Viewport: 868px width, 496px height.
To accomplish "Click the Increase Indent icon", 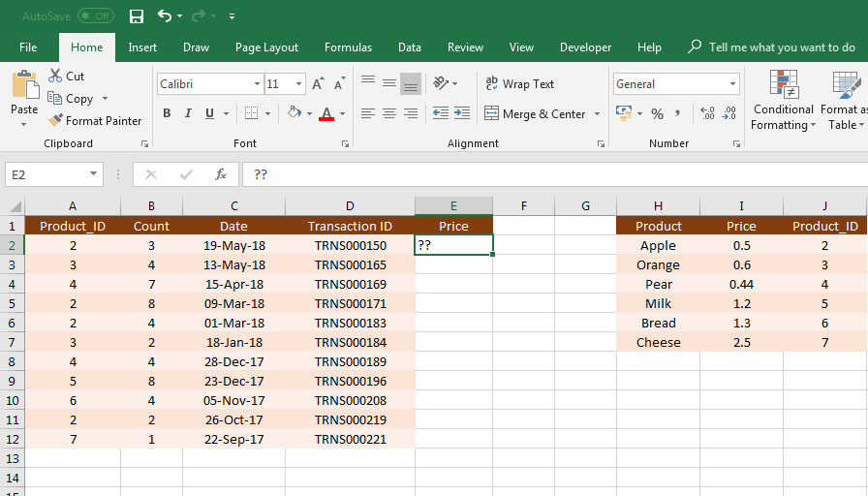I will tap(462, 113).
